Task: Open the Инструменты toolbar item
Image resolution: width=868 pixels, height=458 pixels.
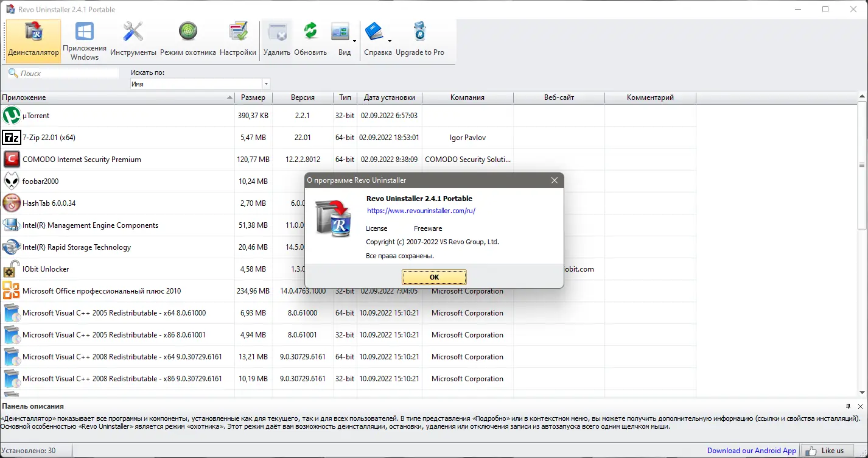Action: pos(133,41)
